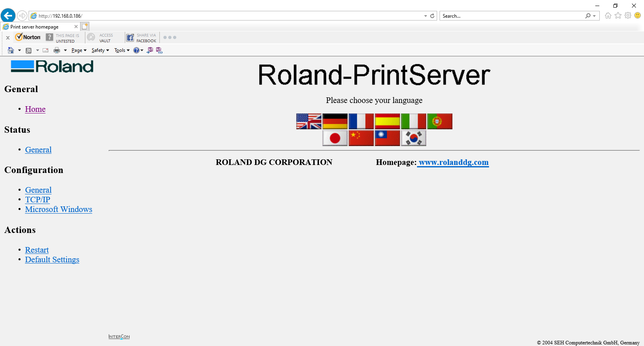Select Korean via the South Korea flag
Screen dimensions: 644x346
point(413,138)
